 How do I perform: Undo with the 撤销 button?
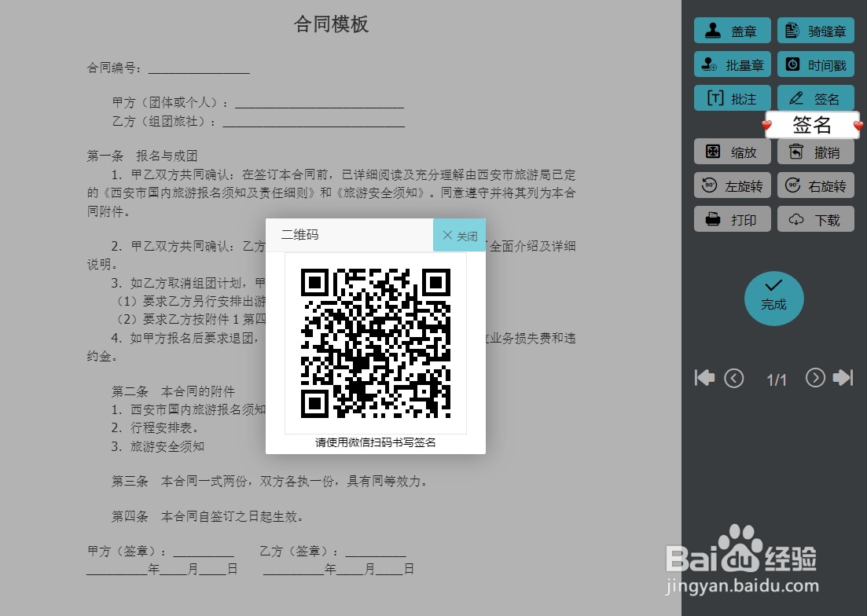tap(816, 152)
